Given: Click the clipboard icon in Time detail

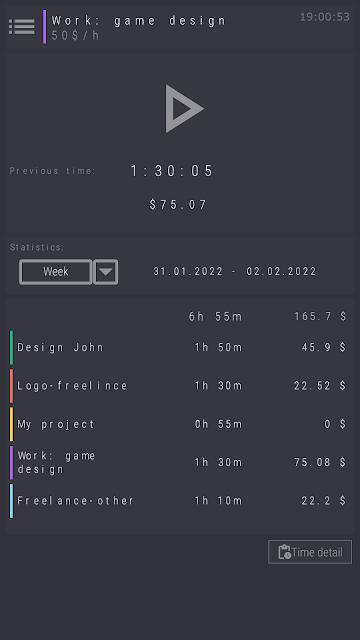Looking at the screenshot, I should pos(284,552).
